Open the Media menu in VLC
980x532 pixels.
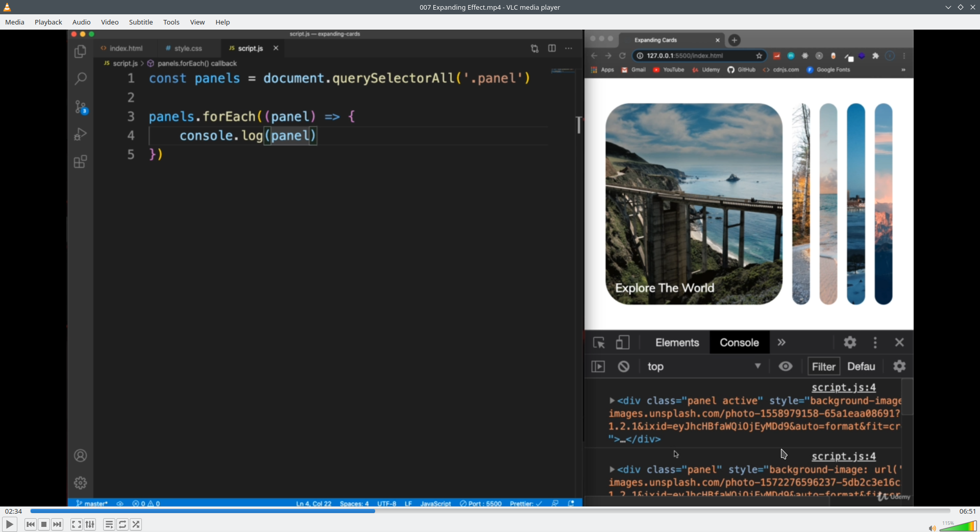[x=15, y=22]
